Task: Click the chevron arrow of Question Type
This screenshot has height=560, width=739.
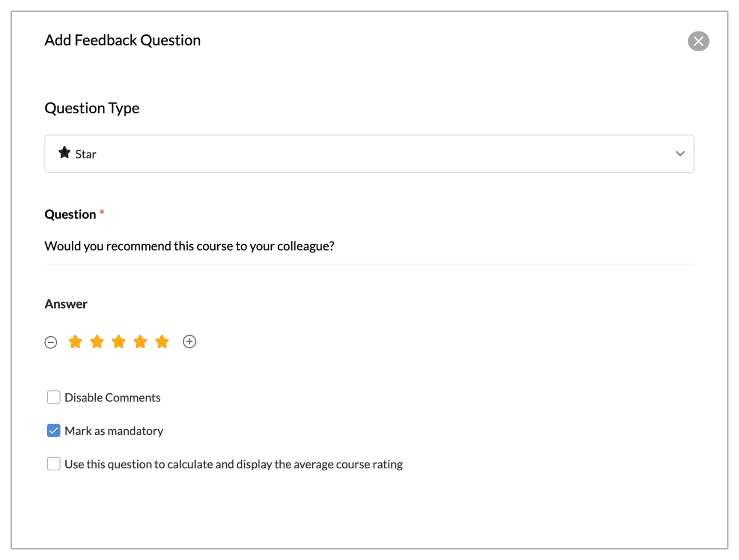Action: click(680, 154)
